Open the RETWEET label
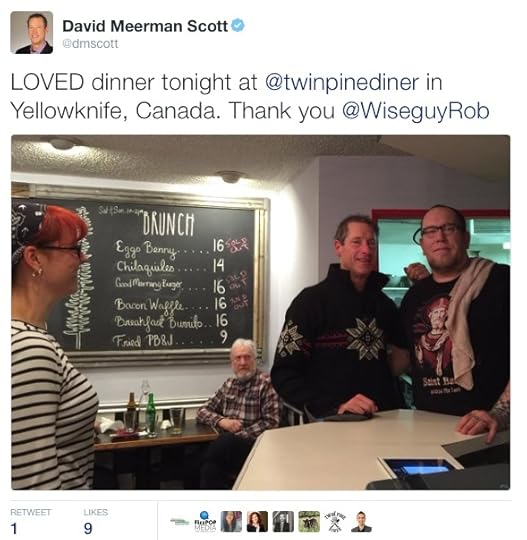The height and width of the screenshot is (540, 527). (31, 512)
